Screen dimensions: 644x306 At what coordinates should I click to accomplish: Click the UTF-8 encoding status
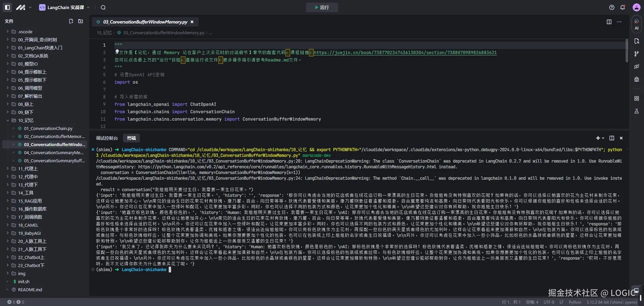pyautogui.click(x=549, y=302)
